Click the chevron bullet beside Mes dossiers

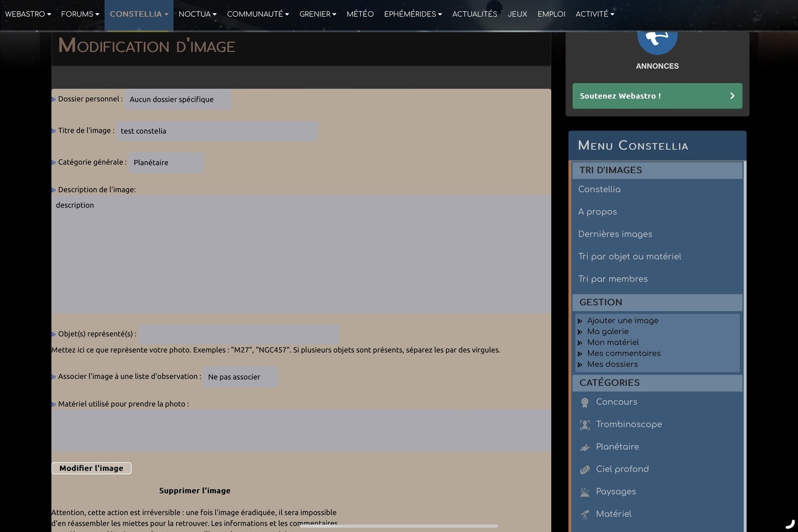pos(580,364)
